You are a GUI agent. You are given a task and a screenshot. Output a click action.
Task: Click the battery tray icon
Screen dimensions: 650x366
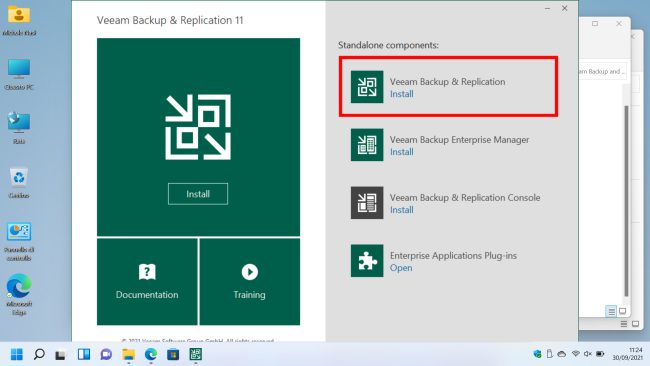point(600,354)
